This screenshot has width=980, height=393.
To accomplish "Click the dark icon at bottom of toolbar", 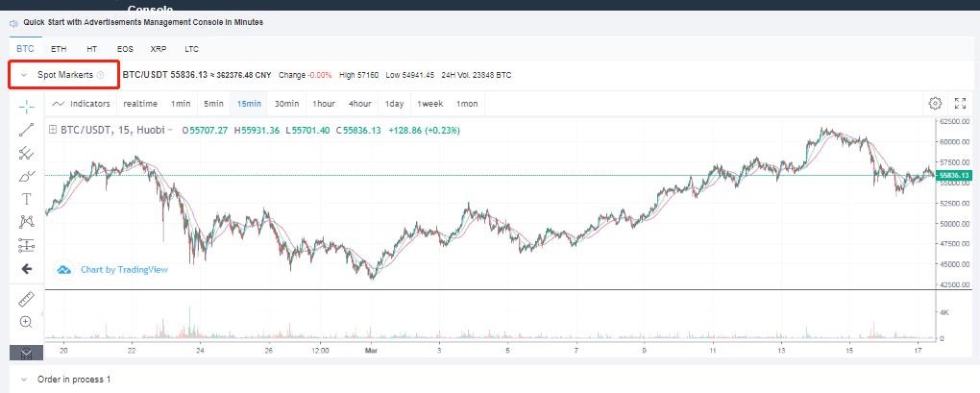I will click(x=26, y=353).
